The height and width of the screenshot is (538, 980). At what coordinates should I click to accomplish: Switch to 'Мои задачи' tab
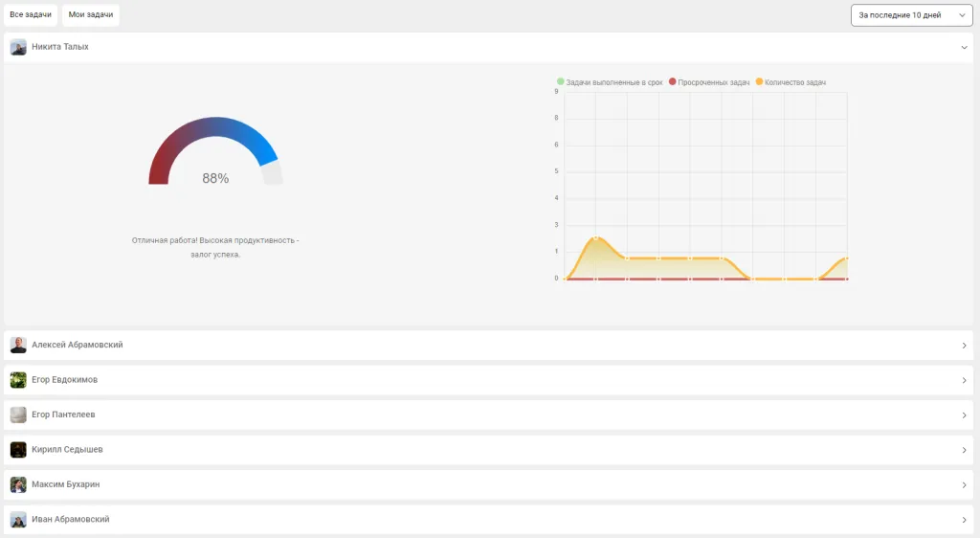[91, 15]
